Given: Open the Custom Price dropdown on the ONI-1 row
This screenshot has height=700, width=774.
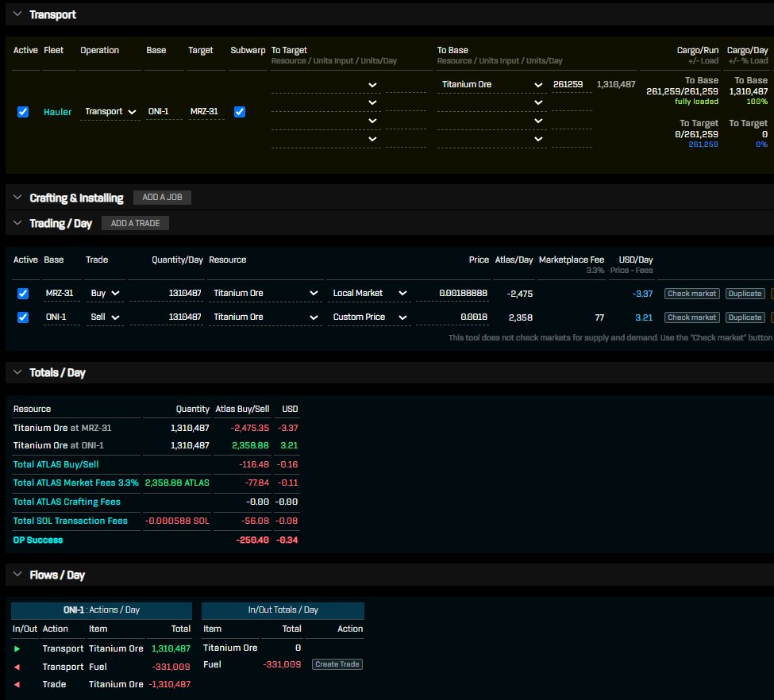Looking at the screenshot, I should [x=369, y=317].
